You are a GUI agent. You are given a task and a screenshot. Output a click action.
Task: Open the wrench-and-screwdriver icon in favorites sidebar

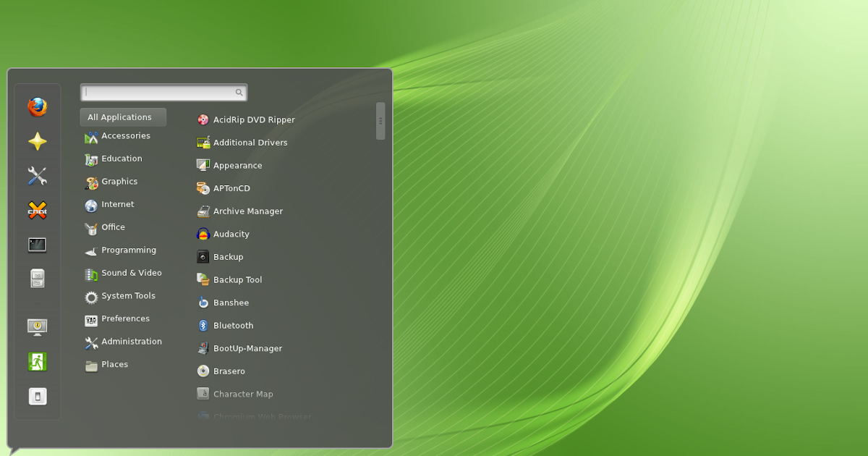[x=38, y=176]
